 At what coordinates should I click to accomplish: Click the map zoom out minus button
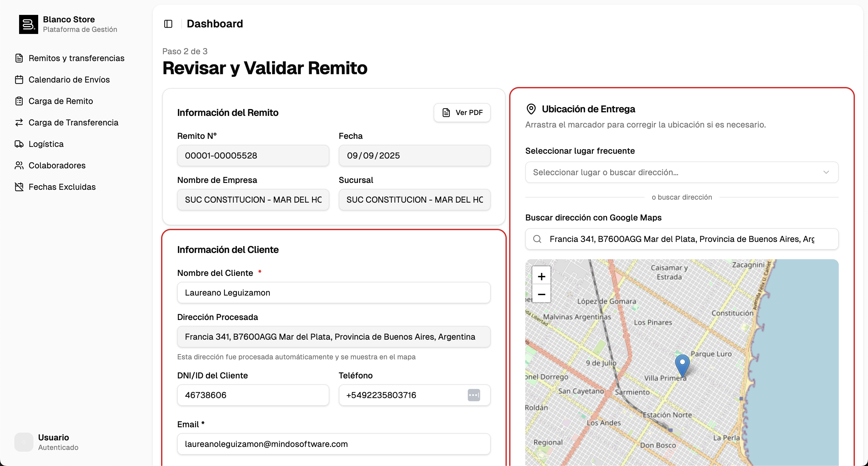tap(541, 294)
